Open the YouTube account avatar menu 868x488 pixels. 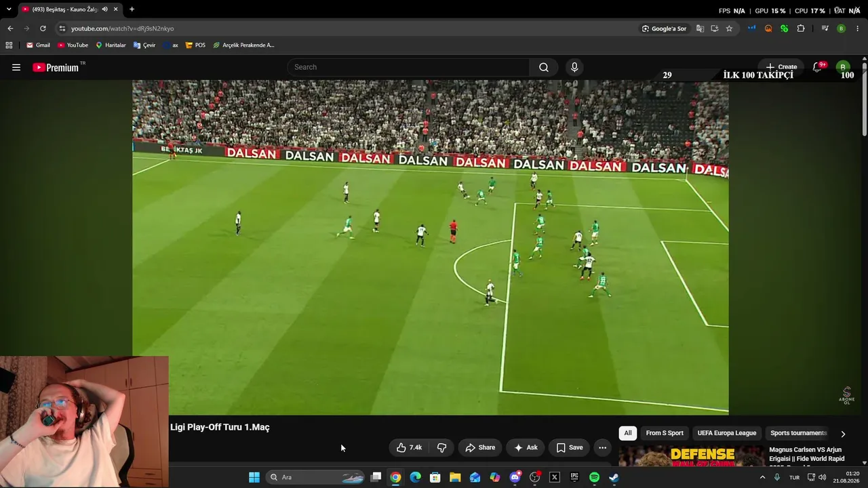pyautogui.click(x=843, y=67)
